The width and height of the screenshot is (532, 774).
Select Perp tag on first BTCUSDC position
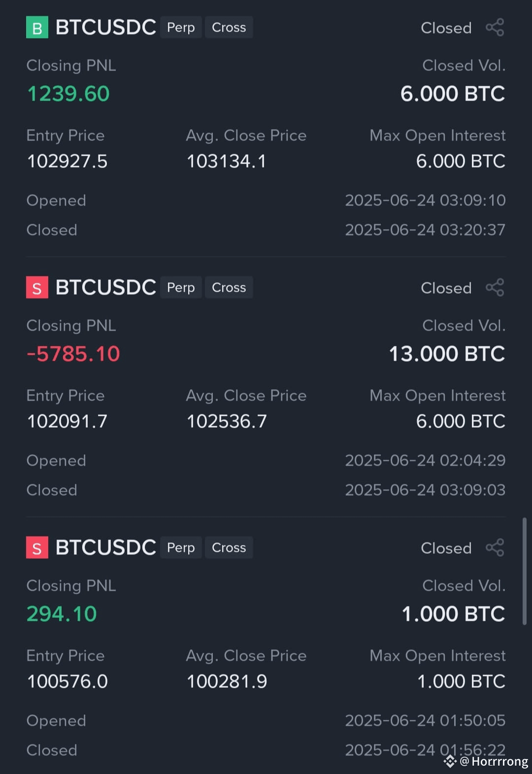[x=181, y=28]
